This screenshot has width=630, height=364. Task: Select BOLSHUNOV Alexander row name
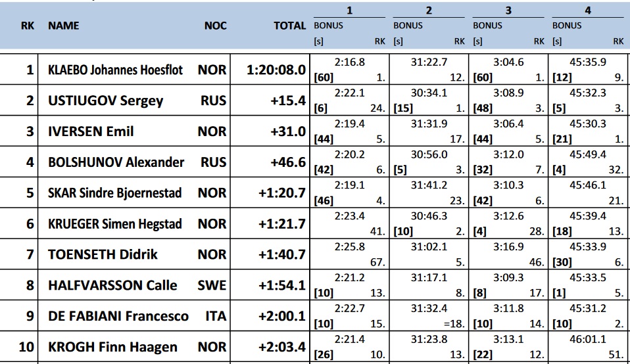116,162
